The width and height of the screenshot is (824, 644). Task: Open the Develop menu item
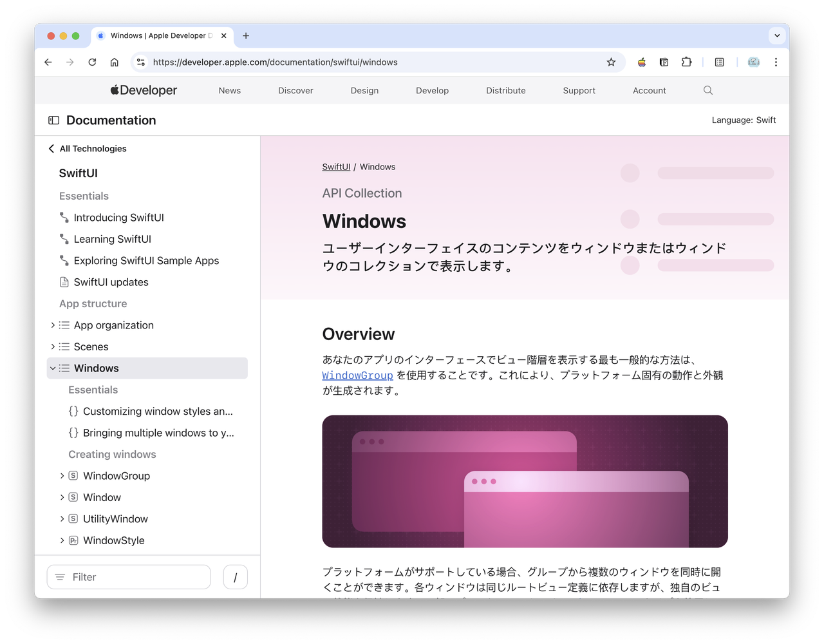(x=432, y=91)
